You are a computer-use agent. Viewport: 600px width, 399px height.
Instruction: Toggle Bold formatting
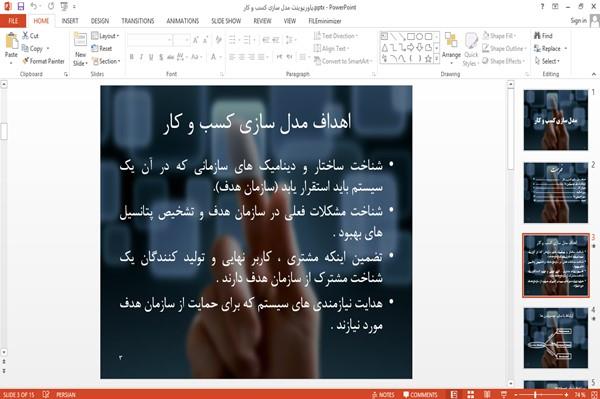point(132,57)
